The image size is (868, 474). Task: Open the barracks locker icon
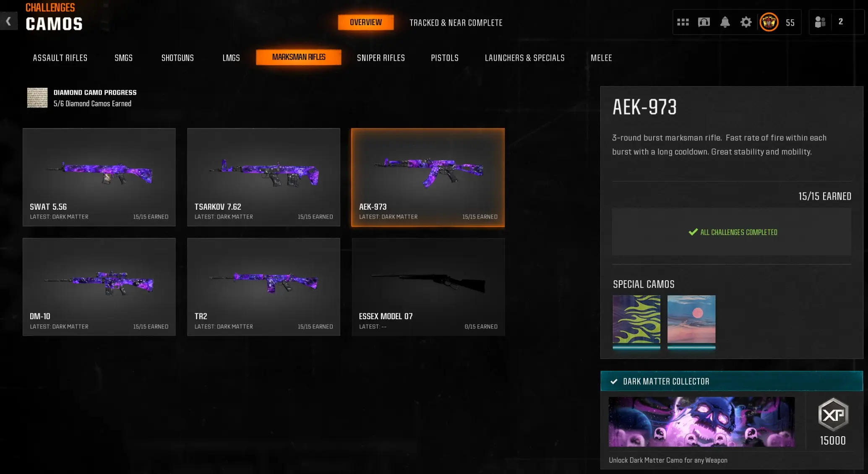[x=704, y=22]
